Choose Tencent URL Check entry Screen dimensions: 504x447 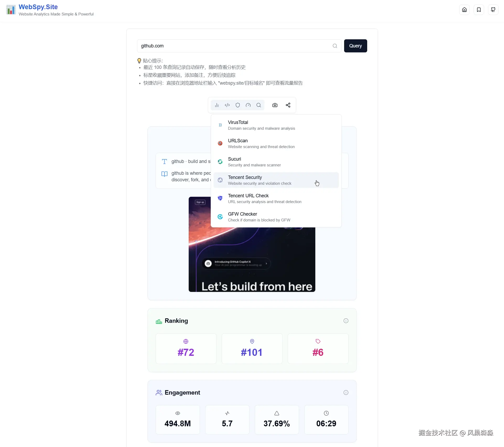(x=276, y=198)
